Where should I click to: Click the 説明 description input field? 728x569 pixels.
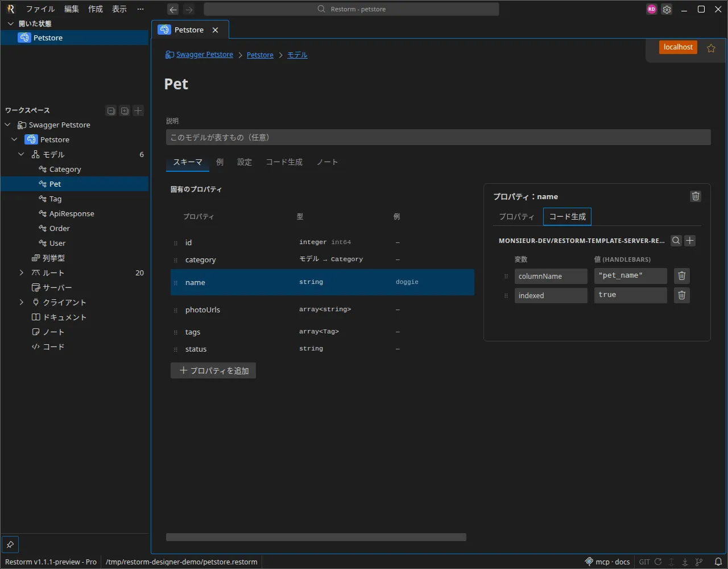pyautogui.click(x=439, y=137)
